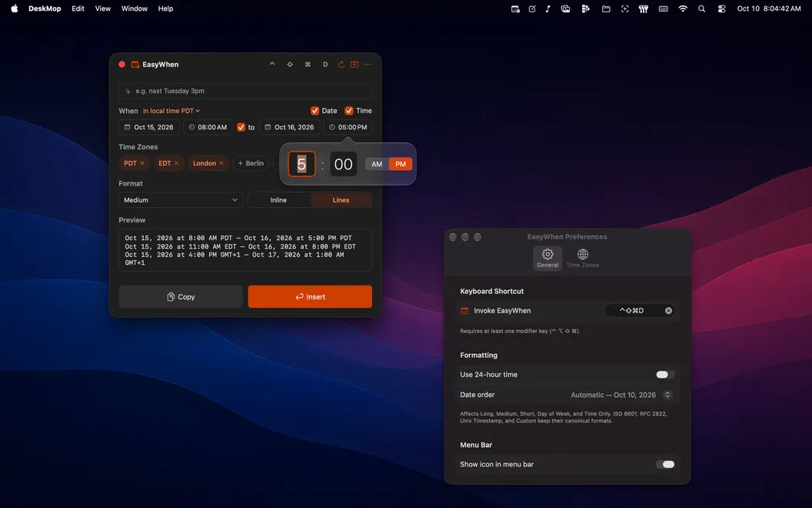Select the General preferences tab

coord(547,258)
